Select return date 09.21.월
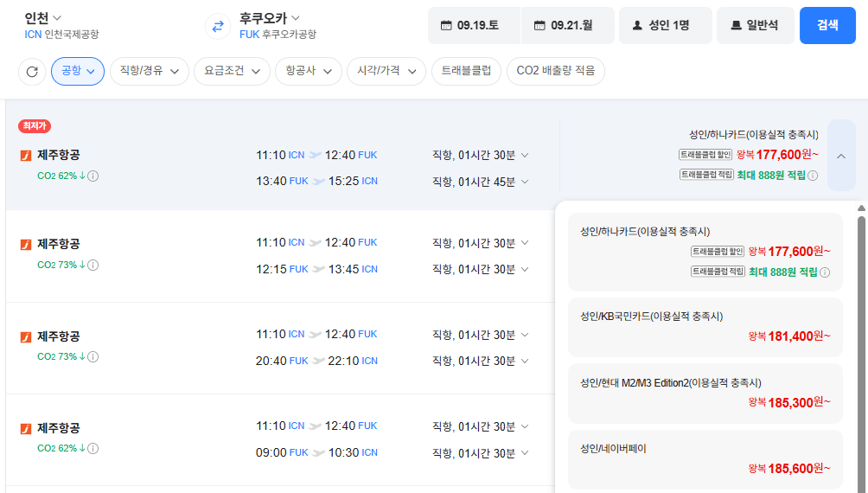The height and width of the screenshot is (493, 868). point(567,25)
